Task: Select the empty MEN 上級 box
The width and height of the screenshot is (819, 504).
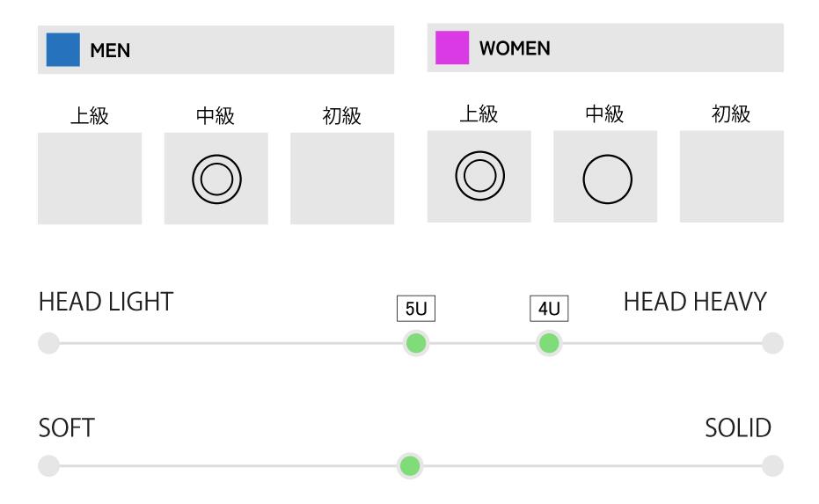Action: coord(90,179)
